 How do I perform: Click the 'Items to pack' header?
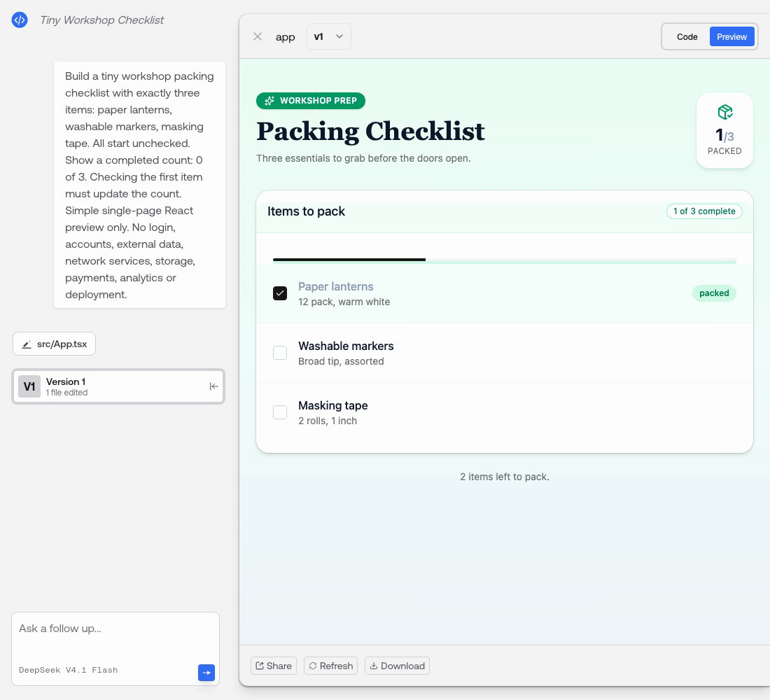[306, 211]
